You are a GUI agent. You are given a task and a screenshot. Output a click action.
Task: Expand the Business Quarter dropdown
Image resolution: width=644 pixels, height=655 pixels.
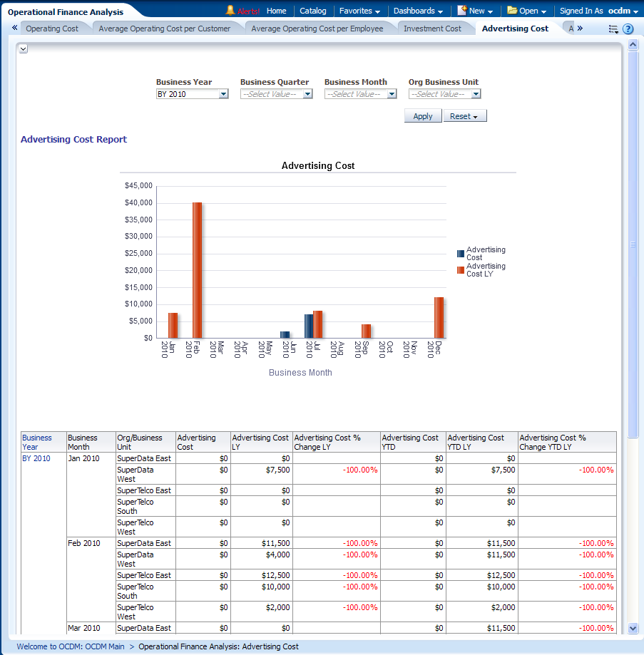pyautogui.click(x=307, y=94)
